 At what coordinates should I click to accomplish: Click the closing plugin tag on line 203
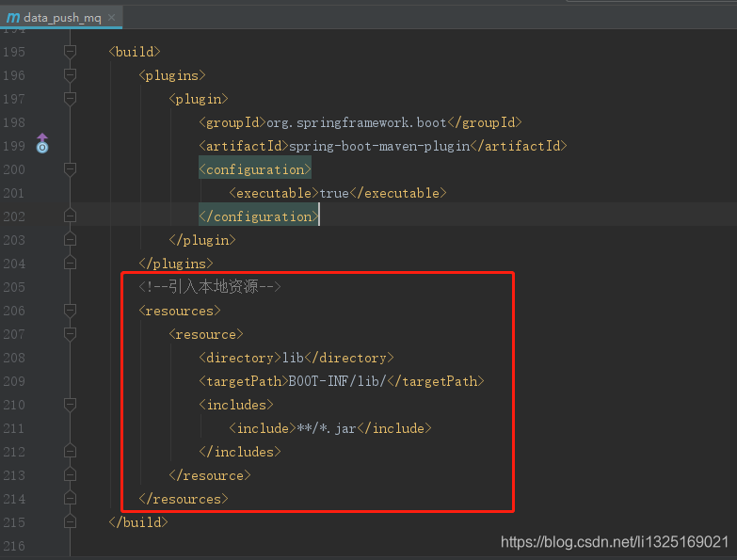click(x=202, y=240)
